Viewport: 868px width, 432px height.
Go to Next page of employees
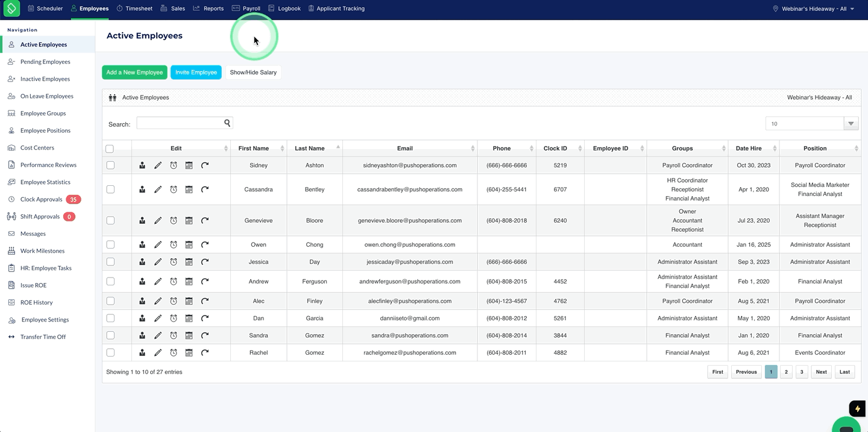click(822, 372)
